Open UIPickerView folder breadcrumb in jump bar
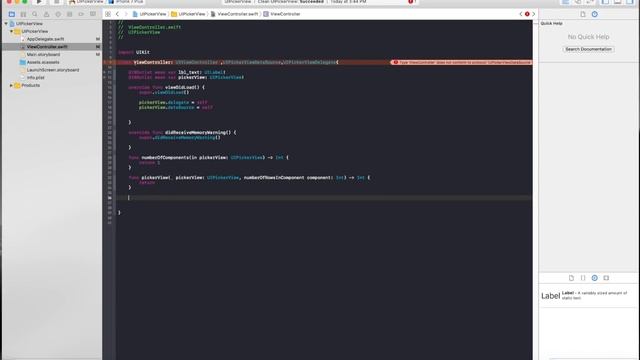Screen dimensions: 640x360 pyautogui.click(x=188, y=14)
